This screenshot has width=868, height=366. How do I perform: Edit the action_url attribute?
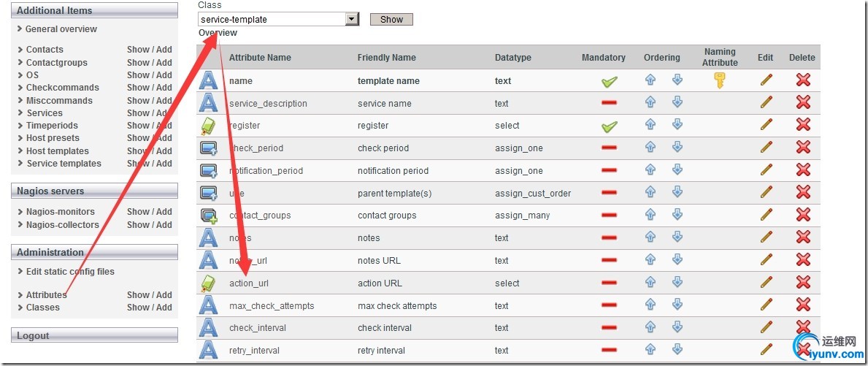pyautogui.click(x=766, y=283)
